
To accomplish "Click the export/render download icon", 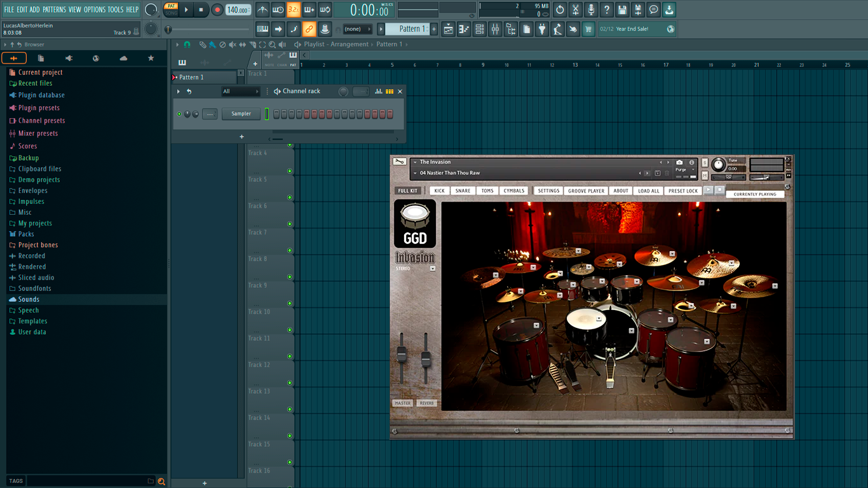I will pyautogui.click(x=669, y=10).
